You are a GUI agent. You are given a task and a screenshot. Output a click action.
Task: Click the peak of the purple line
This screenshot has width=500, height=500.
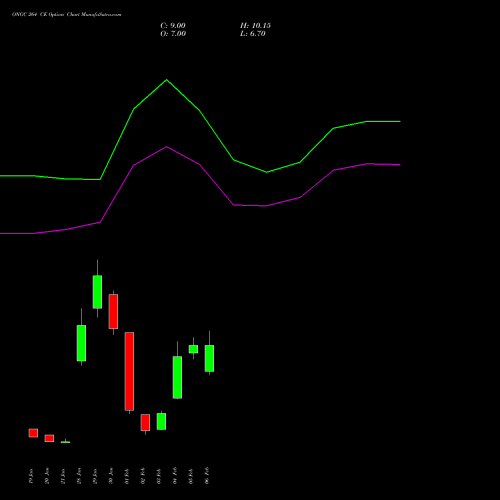pyautogui.click(x=167, y=147)
